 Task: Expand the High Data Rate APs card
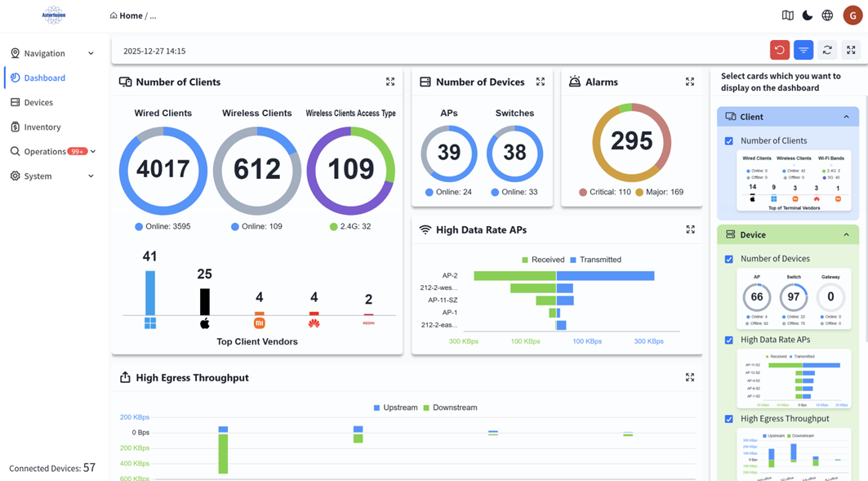coord(690,229)
